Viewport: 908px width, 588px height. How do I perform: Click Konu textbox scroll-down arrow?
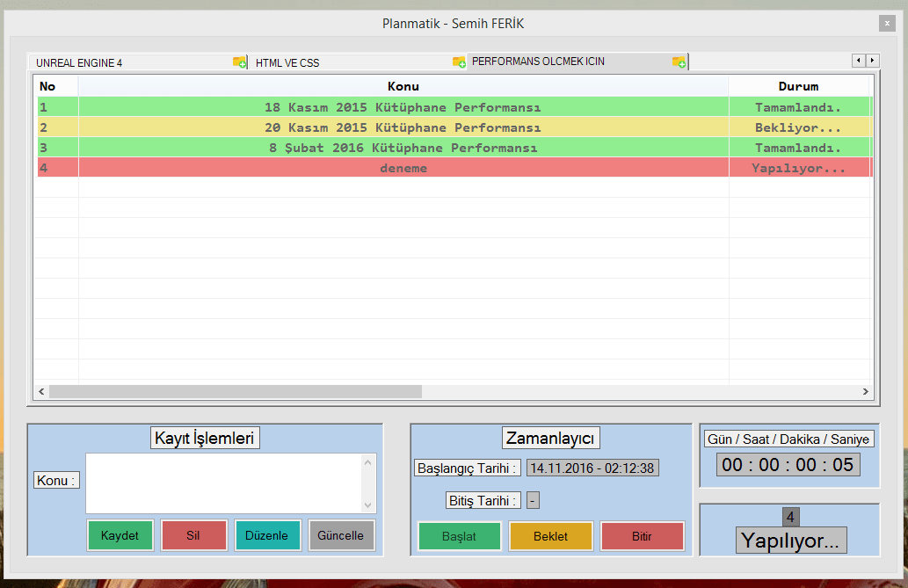[x=369, y=505]
